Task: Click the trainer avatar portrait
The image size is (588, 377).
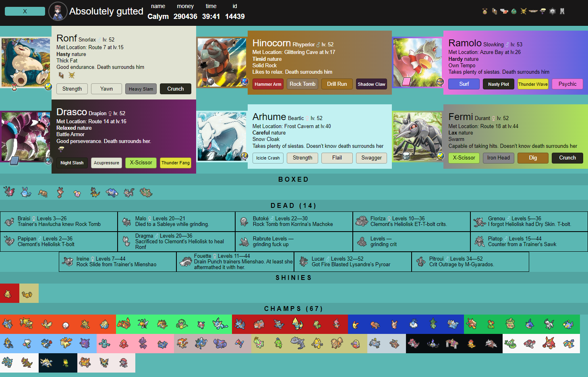Action: tap(58, 11)
